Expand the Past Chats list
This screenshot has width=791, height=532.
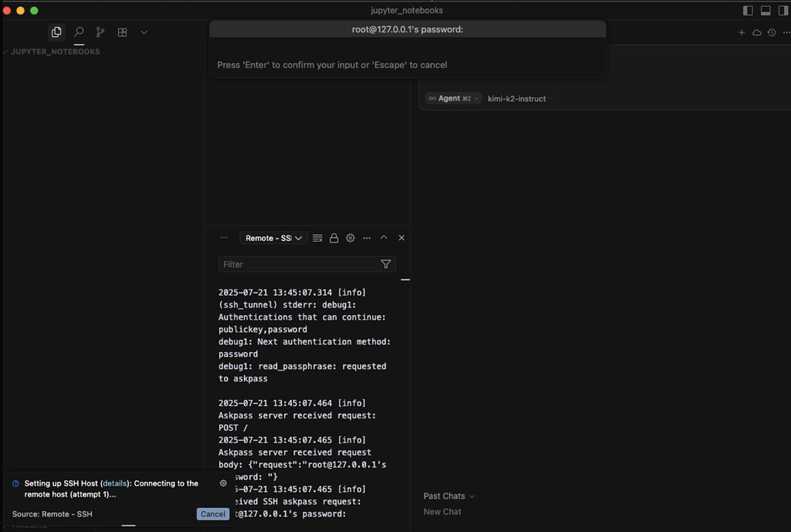click(x=448, y=496)
